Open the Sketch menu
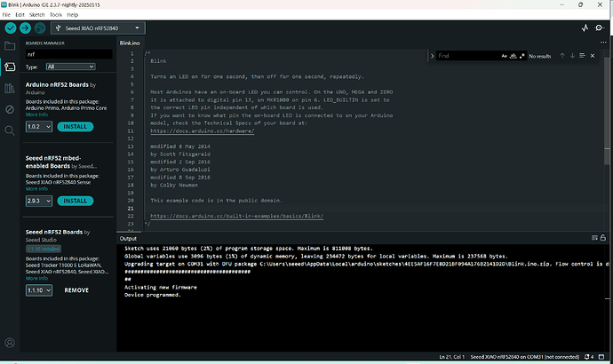 coord(36,15)
